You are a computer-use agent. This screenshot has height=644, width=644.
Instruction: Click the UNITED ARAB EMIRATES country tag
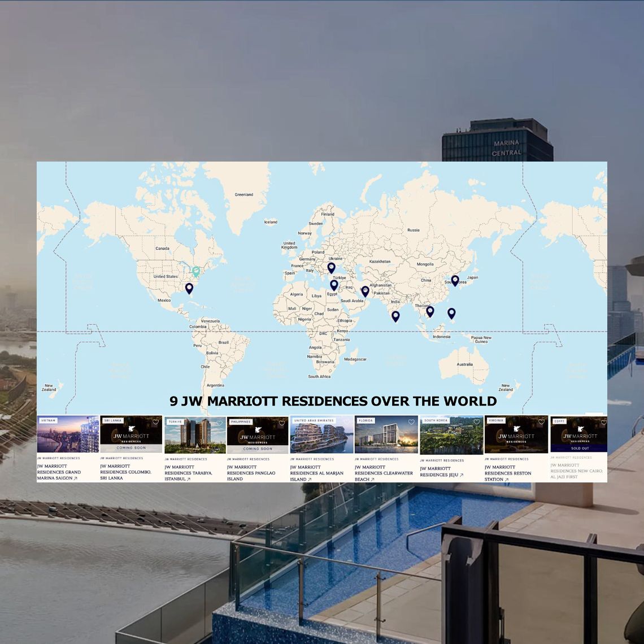314,420
